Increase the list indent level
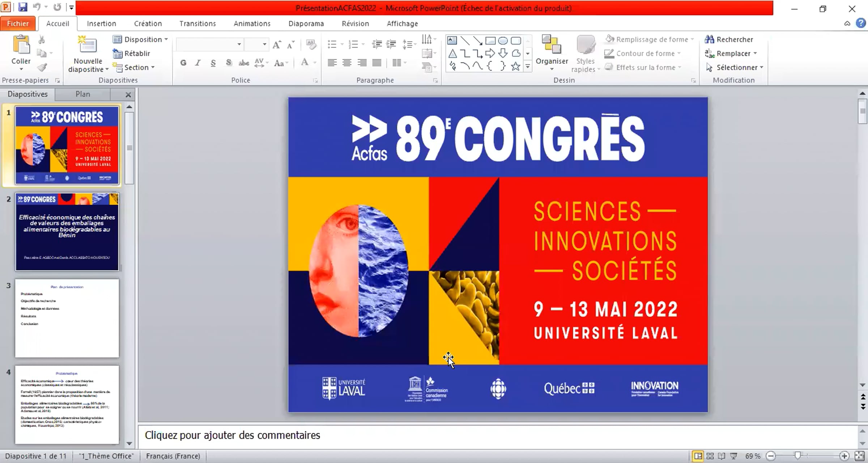Viewport: 868px width, 463px height. pyautogui.click(x=391, y=44)
